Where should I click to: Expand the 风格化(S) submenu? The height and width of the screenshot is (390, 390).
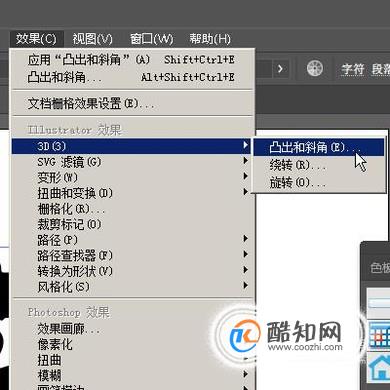click(131, 287)
